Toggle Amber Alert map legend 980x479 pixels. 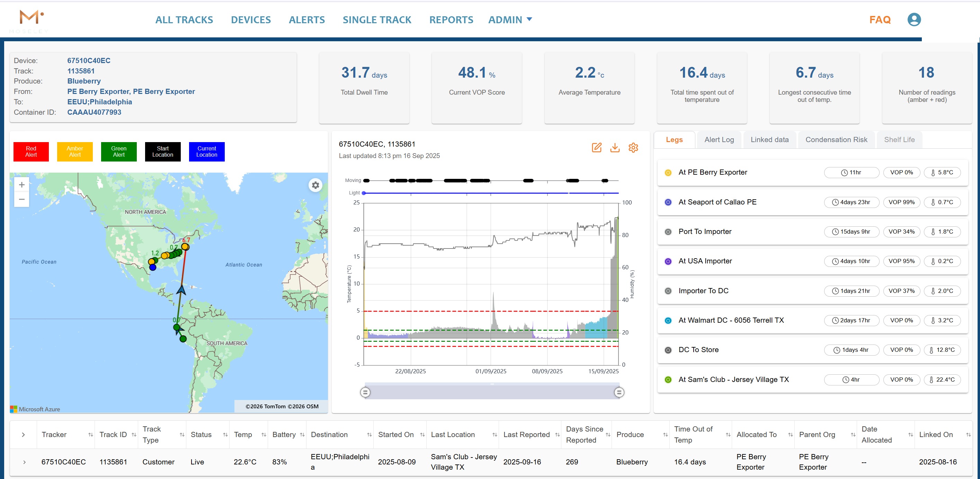(x=75, y=151)
